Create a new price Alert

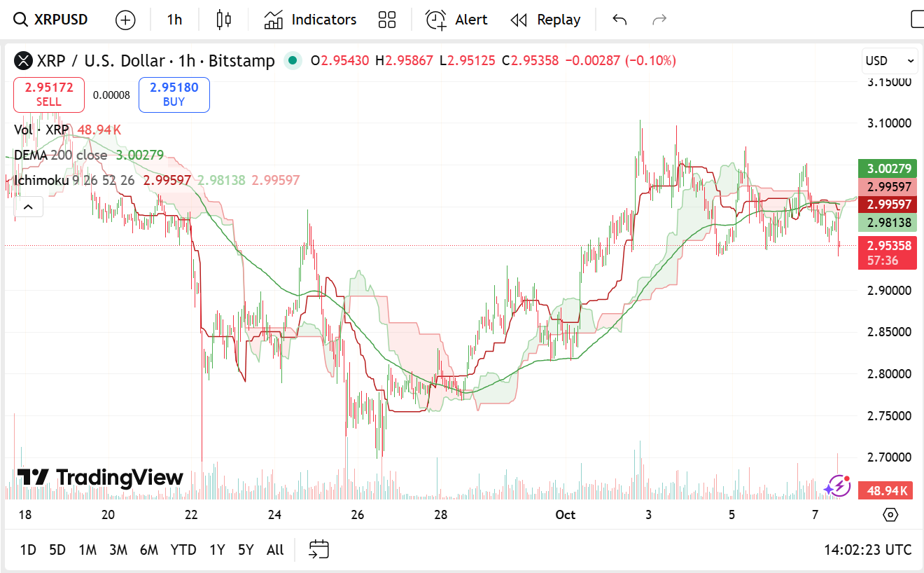[456, 20]
